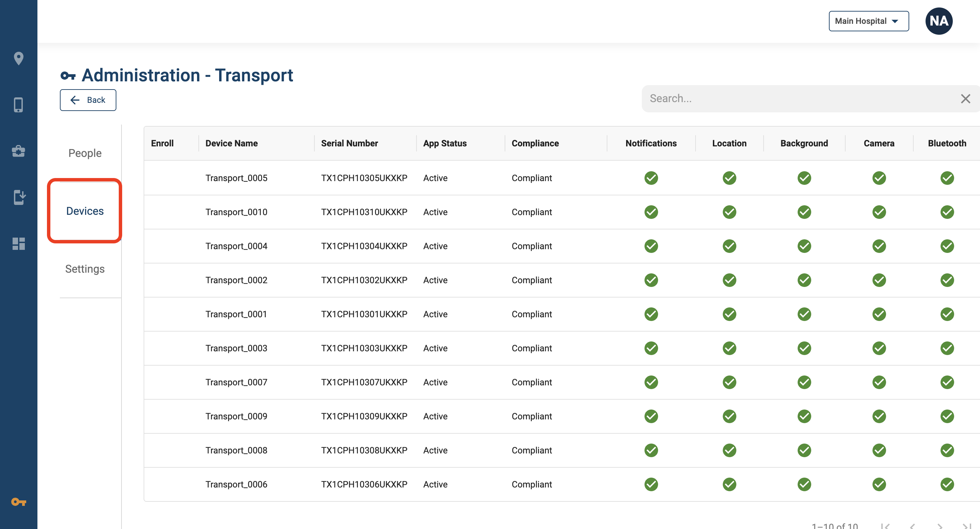The height and width of the screenshot is (529, 980).
Task: Click the NA user avatar
Action: 938,21
